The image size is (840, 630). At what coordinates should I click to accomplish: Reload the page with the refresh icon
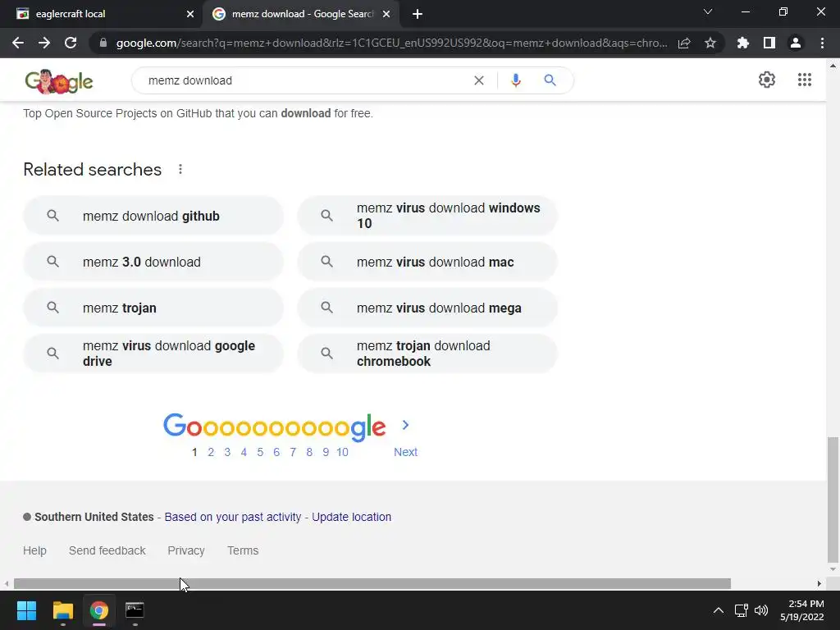(x=71, y=43)
